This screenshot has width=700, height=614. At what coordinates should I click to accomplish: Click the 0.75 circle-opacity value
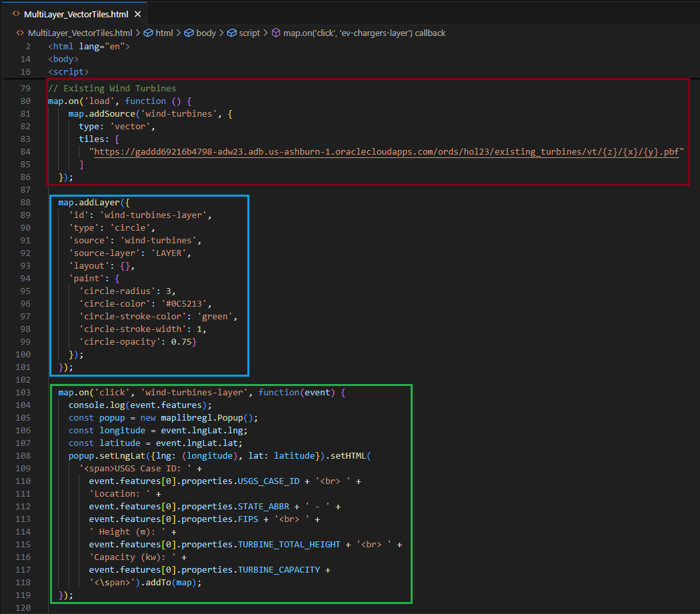point(181,341)
